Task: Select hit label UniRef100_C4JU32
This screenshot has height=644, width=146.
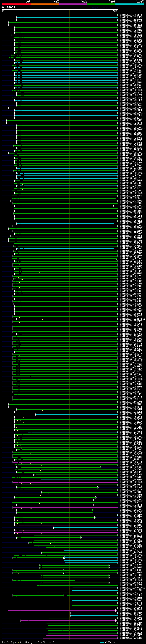Action: [x=131, y=570]
